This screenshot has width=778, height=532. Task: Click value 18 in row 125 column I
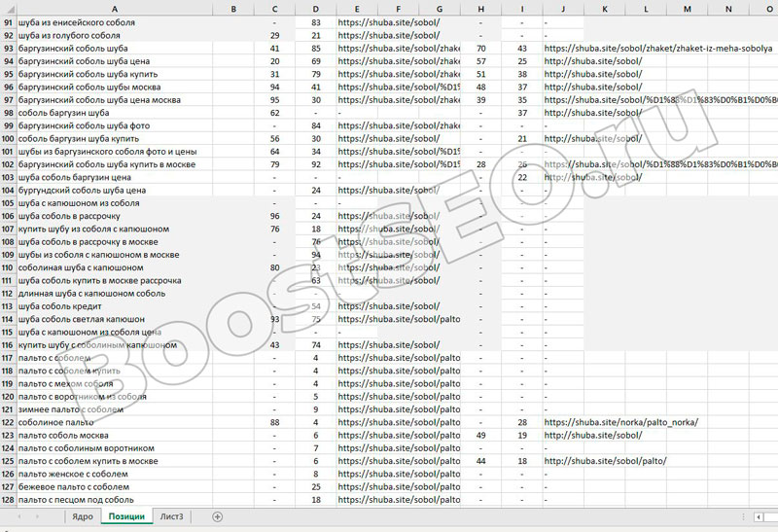pyautogui.click(x=522, y=461)
